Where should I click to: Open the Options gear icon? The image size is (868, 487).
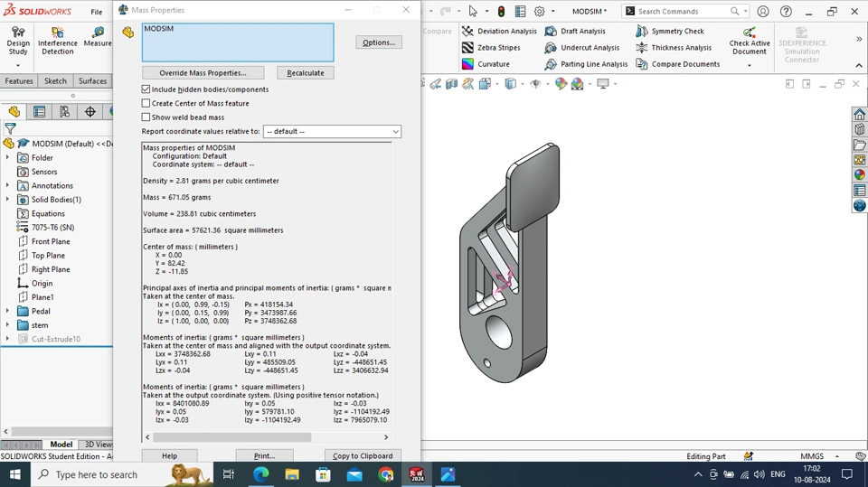pos(539,11)
